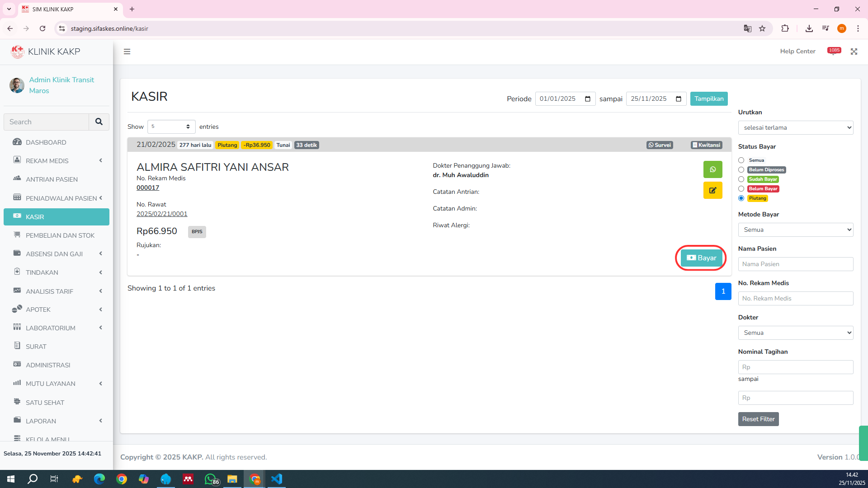
Task: Click the Reset Filter button
Action: [x=758, y=419]
